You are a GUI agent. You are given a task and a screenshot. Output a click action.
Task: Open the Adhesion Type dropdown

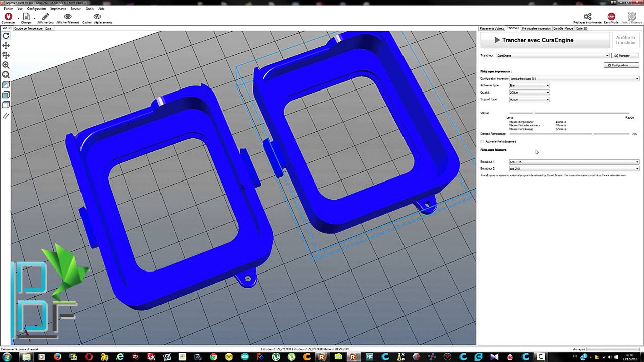530,85
